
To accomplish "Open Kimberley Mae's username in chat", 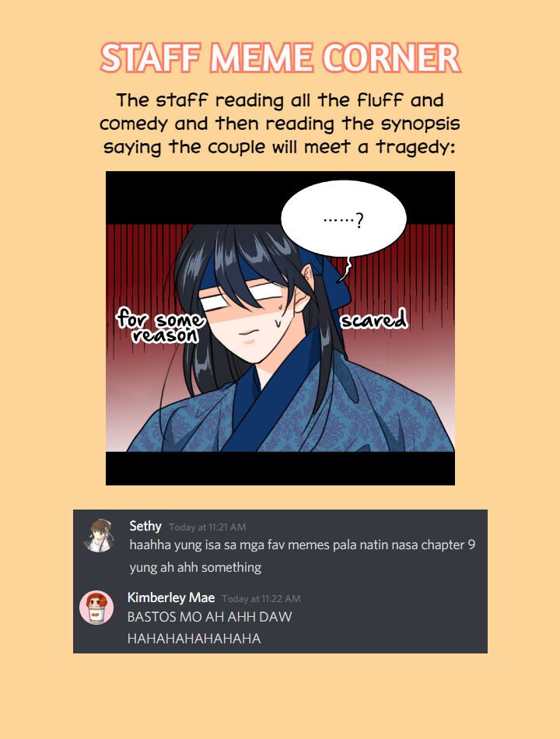I will [x=171, y=597].
